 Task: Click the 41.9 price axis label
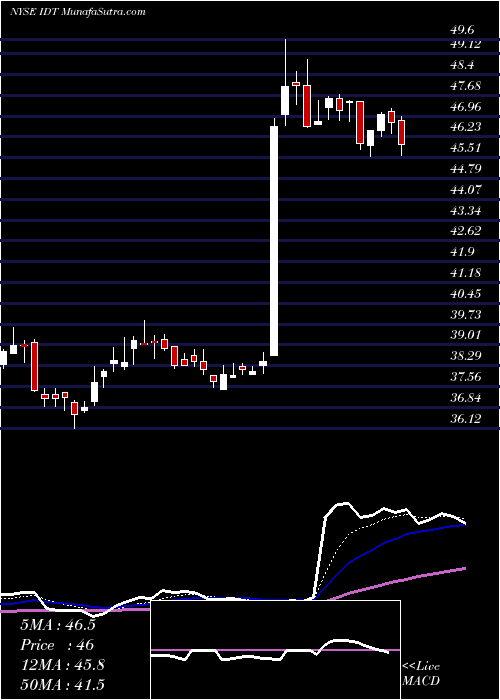[x=463, y=251]
